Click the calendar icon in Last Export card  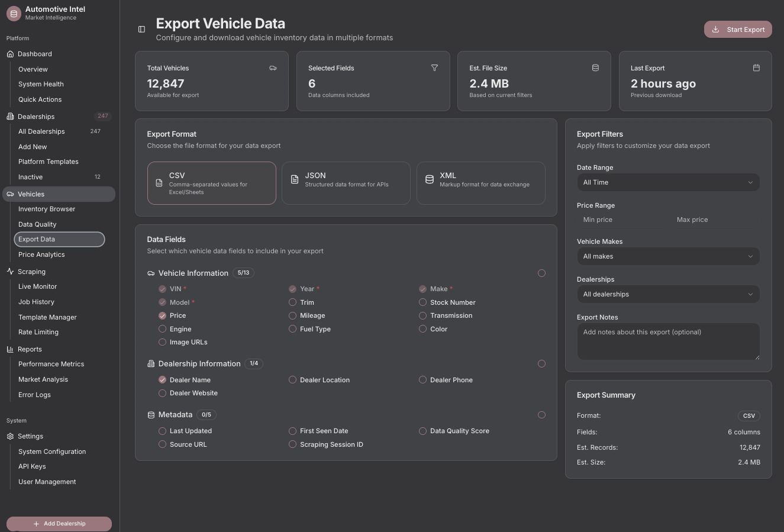756,68
